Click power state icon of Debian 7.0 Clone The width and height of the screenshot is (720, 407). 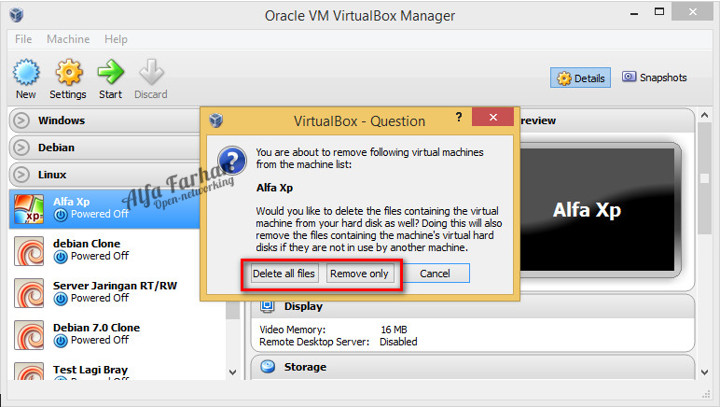tap(61, 340)
